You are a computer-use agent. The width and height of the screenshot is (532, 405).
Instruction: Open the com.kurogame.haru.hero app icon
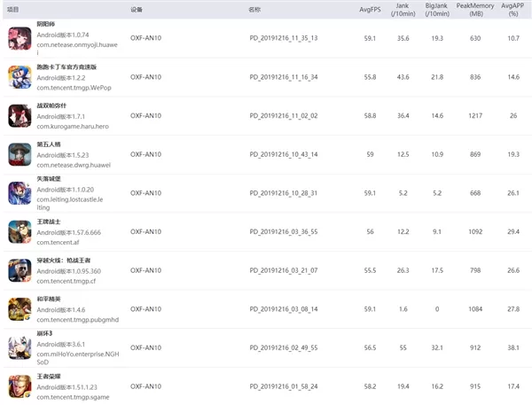20,116
